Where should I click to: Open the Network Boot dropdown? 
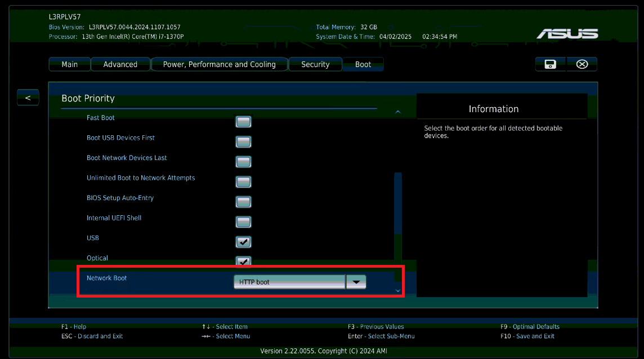click(x=289, y=281)
